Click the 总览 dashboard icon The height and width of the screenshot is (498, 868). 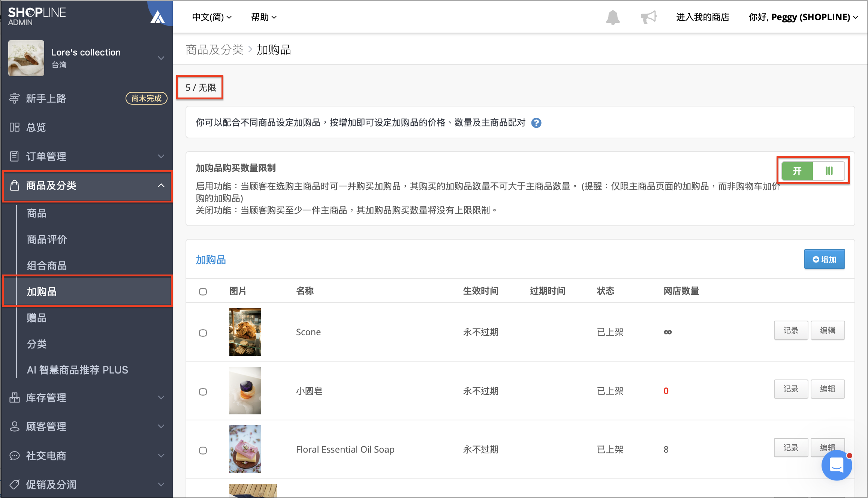coord(14,127)
